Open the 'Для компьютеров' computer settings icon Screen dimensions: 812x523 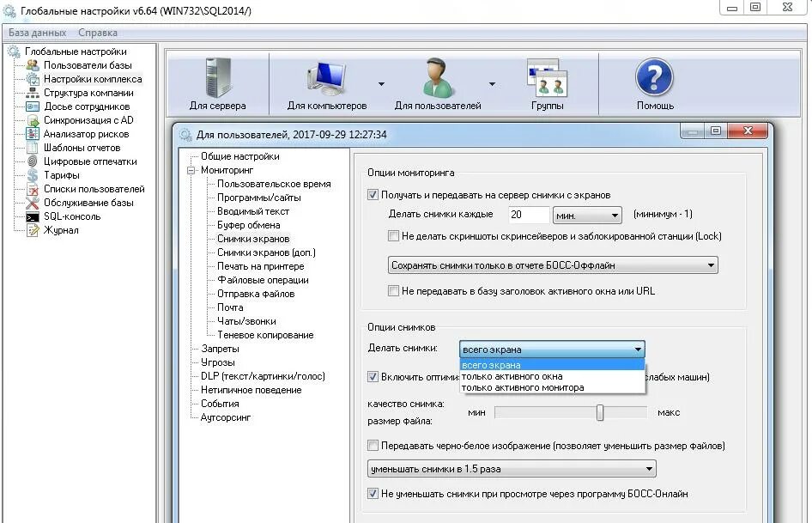point(327,78)
